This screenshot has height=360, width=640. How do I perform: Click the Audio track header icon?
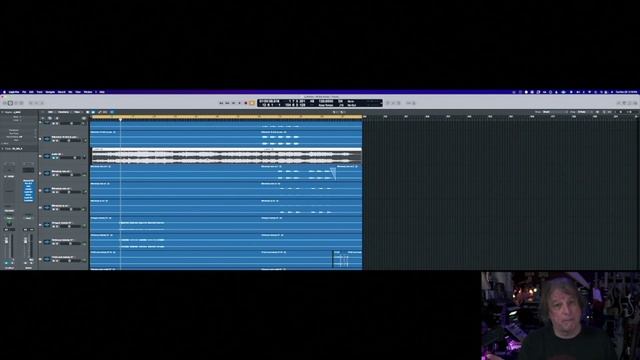click(x=47, y=156)
